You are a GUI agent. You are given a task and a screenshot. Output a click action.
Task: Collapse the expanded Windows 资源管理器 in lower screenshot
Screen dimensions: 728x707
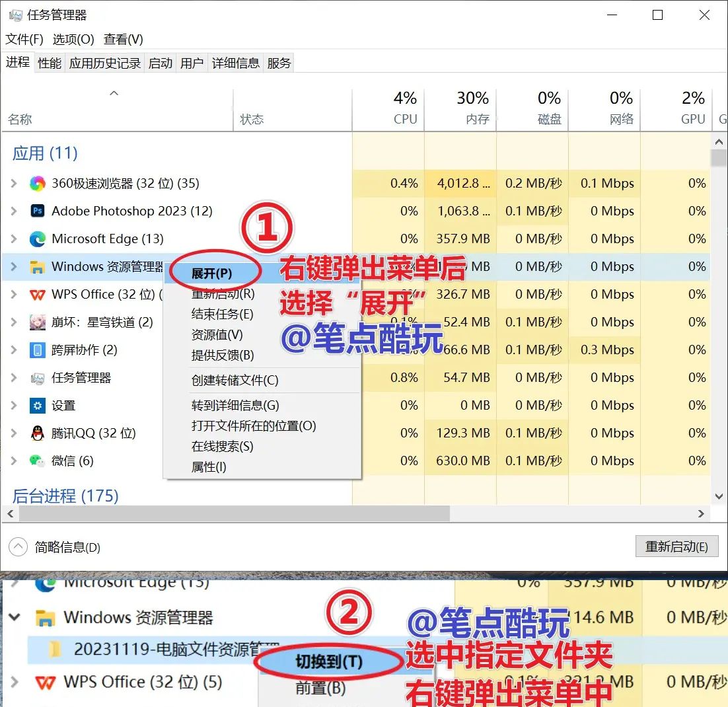tap(15, 617)
